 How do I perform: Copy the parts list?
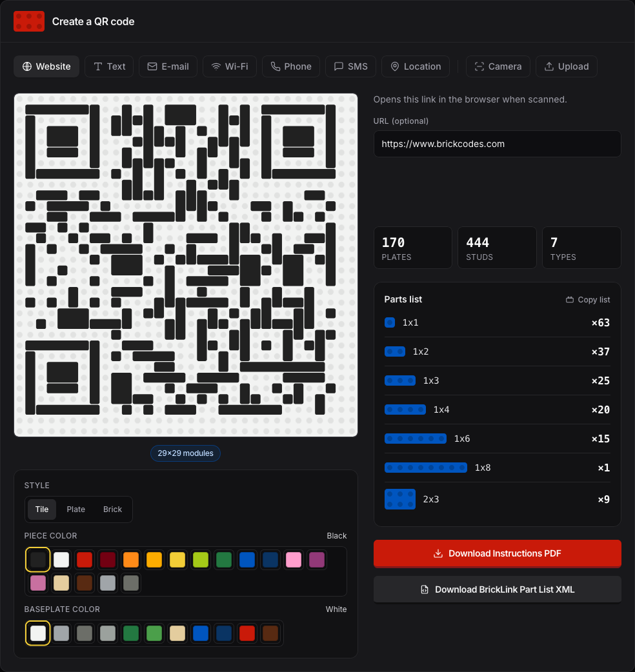(588, 300)
